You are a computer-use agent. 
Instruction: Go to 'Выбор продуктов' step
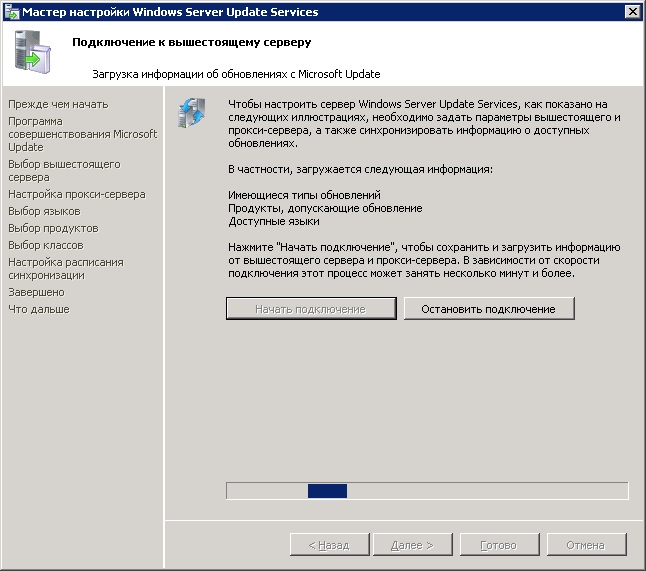tap(53, 228)
